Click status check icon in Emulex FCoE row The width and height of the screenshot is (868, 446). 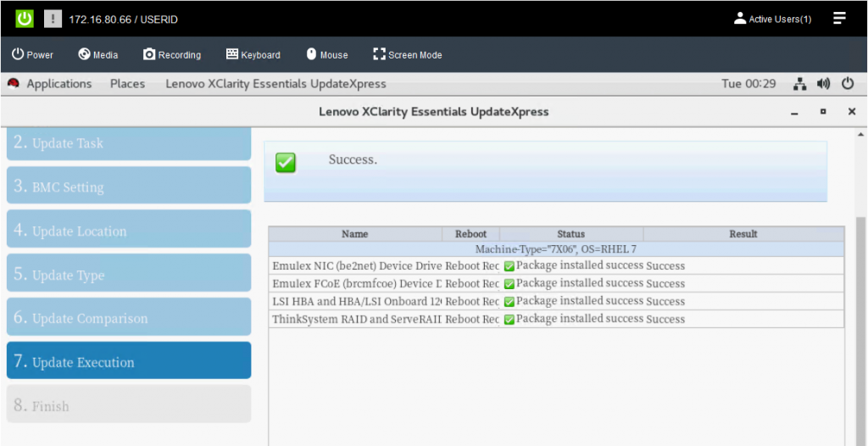click(509, 284)
